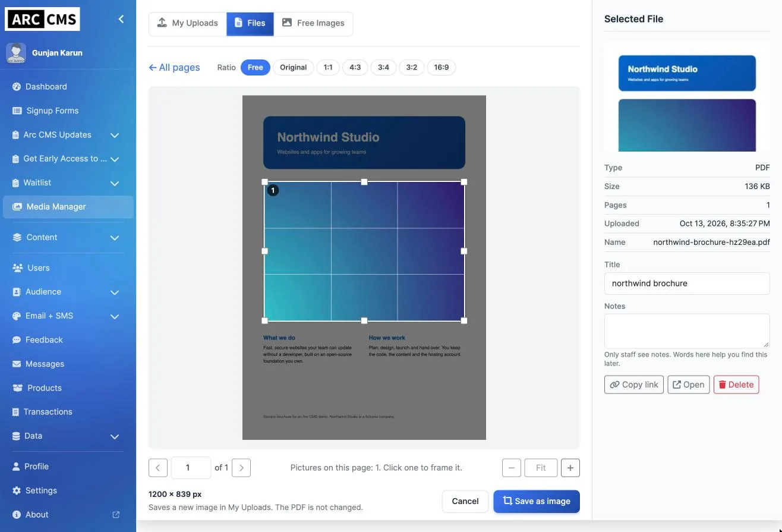The image size is (782, 532).
Task: Click the Signup Forms list icon
Action: [x=17, y=111]
